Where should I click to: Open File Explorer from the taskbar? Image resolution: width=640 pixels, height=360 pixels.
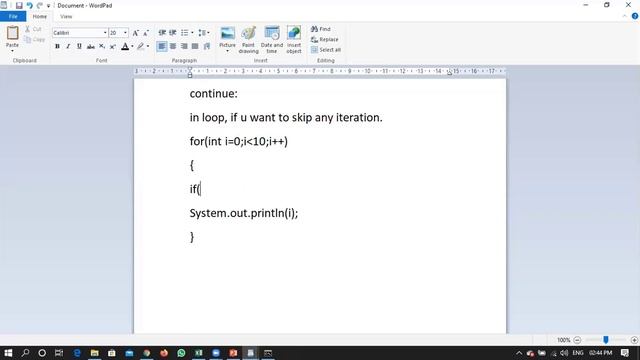tap(94, 353)
